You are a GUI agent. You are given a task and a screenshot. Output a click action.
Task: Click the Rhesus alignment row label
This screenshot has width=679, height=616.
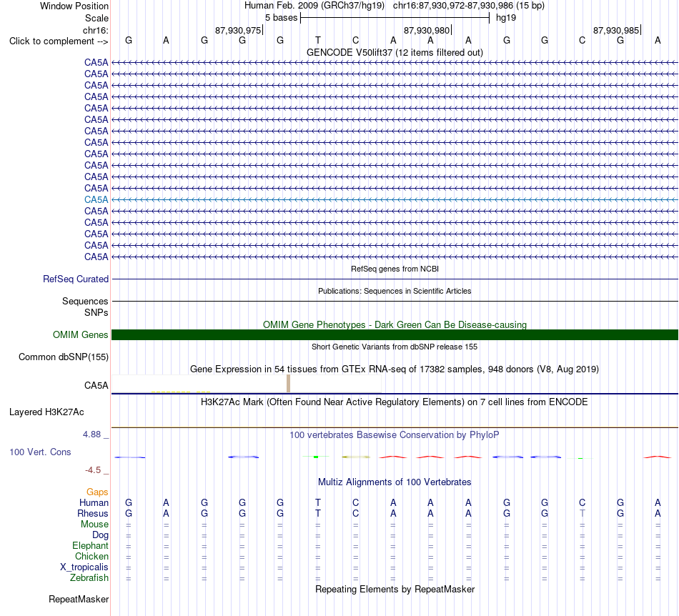coord(93,513)
